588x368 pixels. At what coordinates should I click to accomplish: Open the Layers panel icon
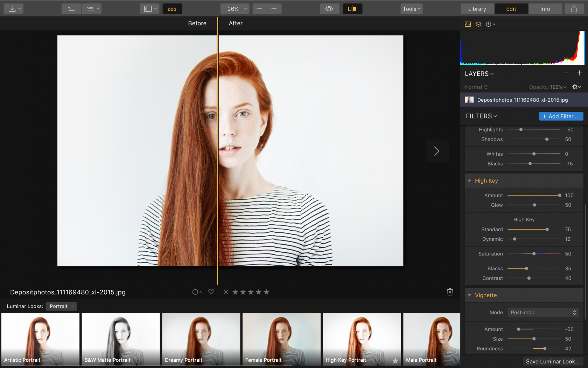click(478, 24)
